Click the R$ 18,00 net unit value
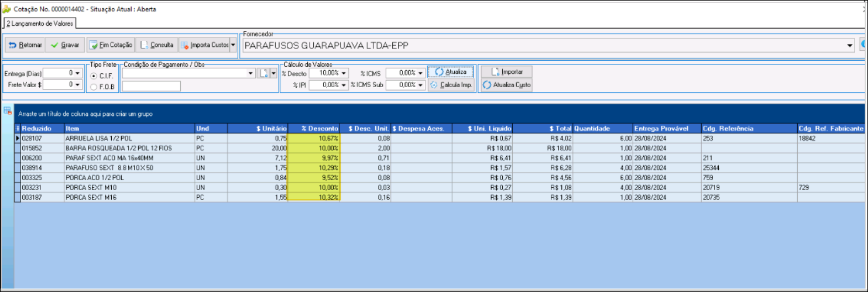868x292 pixels. pos(482,148)
